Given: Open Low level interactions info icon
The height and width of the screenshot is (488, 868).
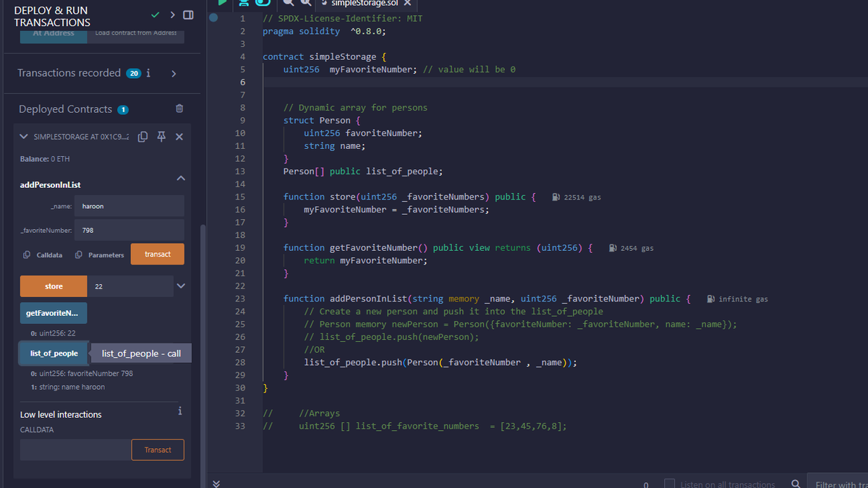Looking at the screenshot, I should pyautogui.click(x=179, y=411).
